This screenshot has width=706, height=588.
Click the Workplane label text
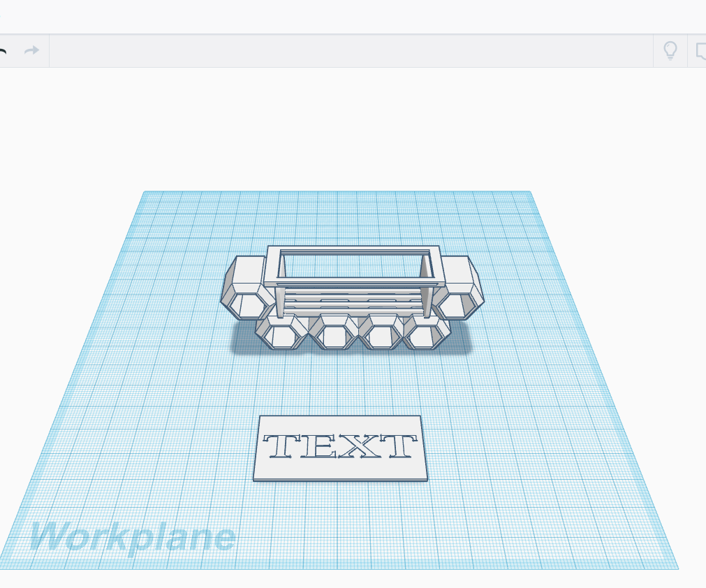pos(133,536)
